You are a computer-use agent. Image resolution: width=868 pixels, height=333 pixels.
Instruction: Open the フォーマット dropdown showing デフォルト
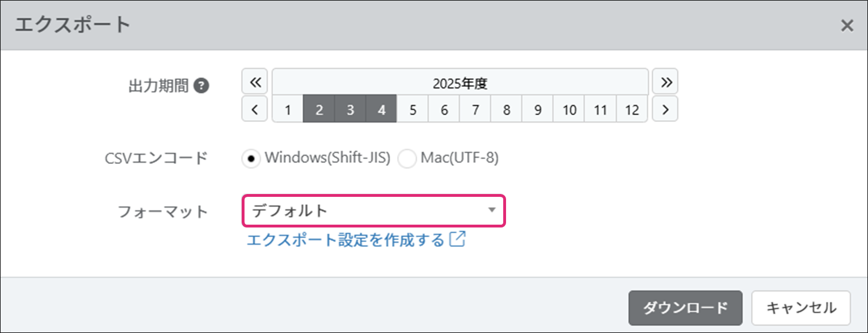pyautogui.click(x=374, y=210)
